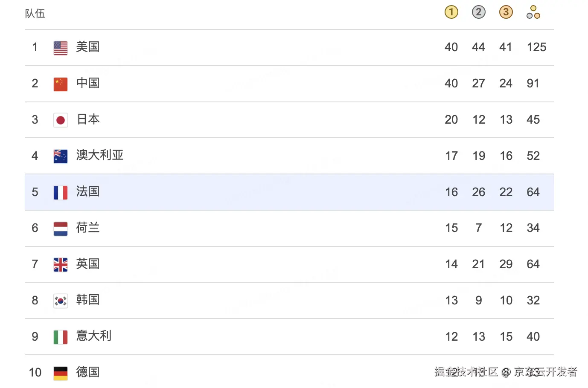The height and width of the screenshot is (388, 588).
Task: Click the silver medal column icon
Action: point(478,12)
